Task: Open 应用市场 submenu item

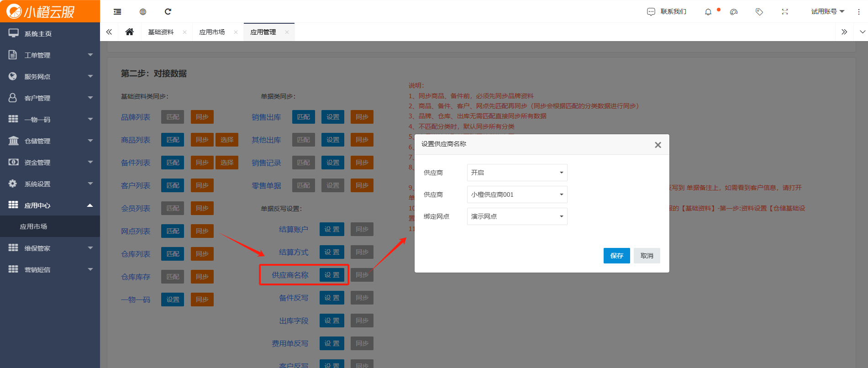Action: [x=50, y=226]
